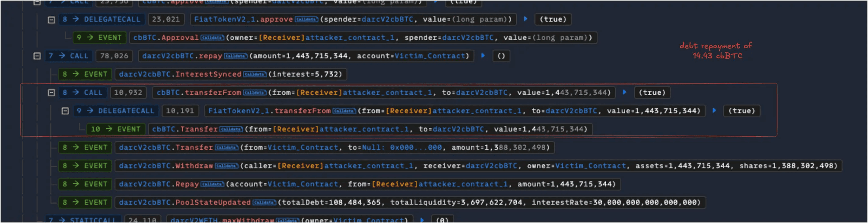Collapse the FiatTokenV2_1.approve DELEGATECALL node
The image size is (868, 223).
click(x=52, y=19)
